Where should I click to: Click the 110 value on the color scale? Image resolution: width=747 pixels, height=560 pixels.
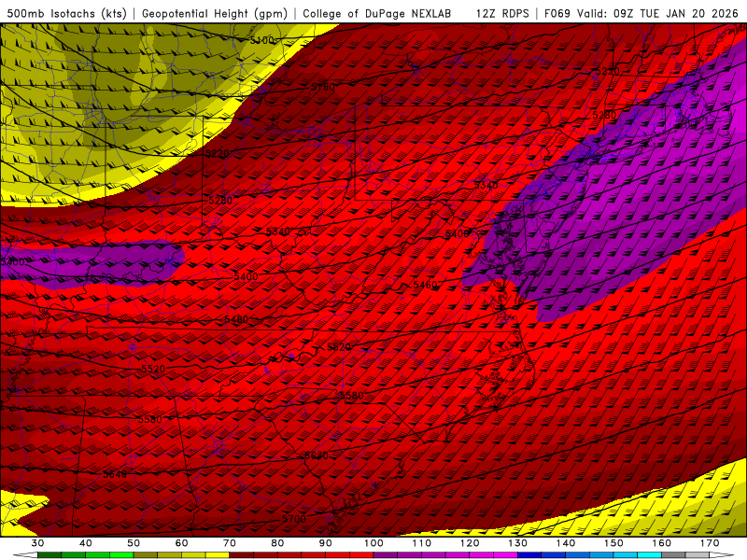click(x=422, y=543)
